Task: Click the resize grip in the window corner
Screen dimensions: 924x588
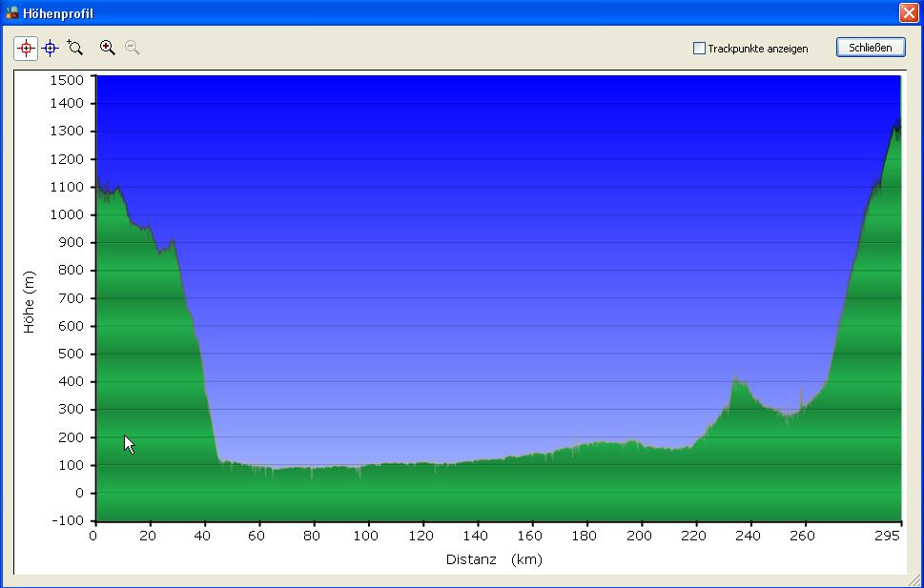Action: tap(915, 579)
